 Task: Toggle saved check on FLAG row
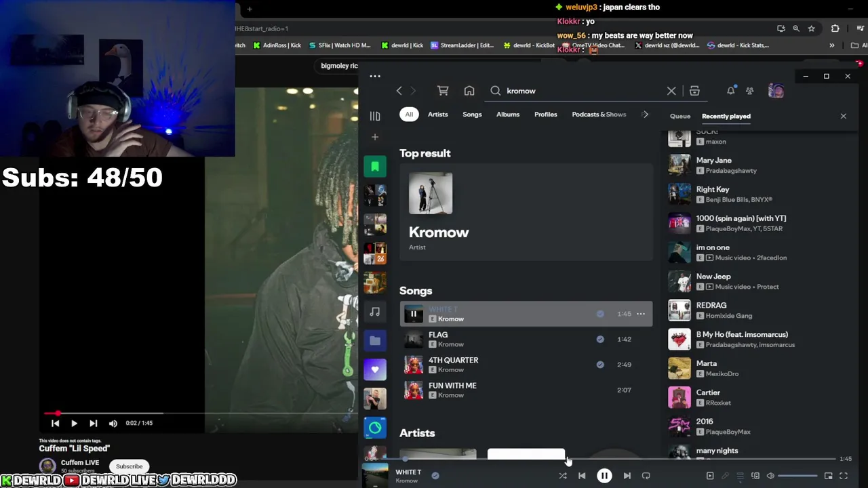pos(600,339)
